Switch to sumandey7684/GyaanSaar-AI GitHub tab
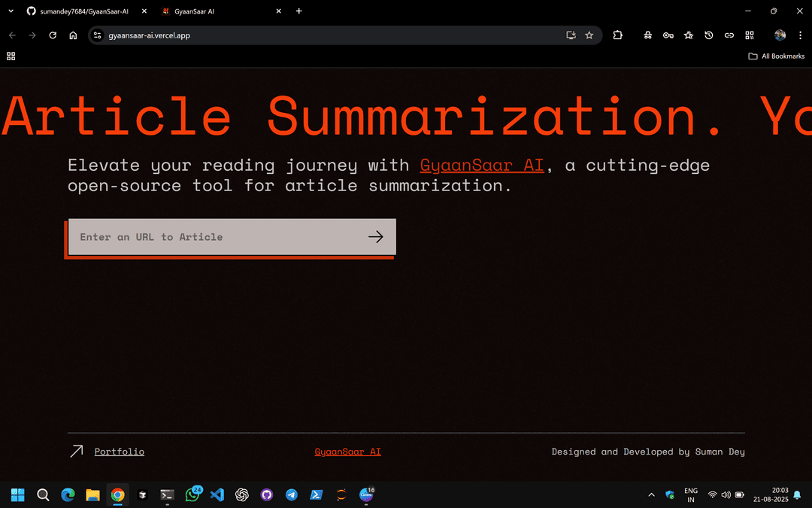 click(83, 11)
